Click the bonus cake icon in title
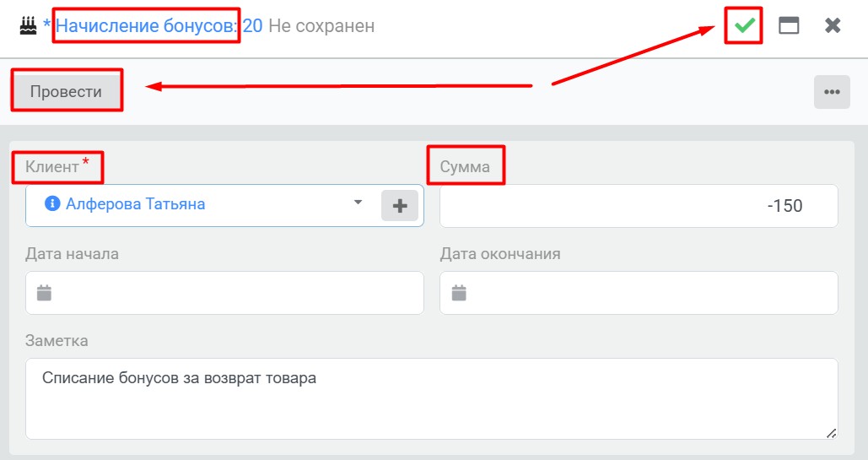 28,25
